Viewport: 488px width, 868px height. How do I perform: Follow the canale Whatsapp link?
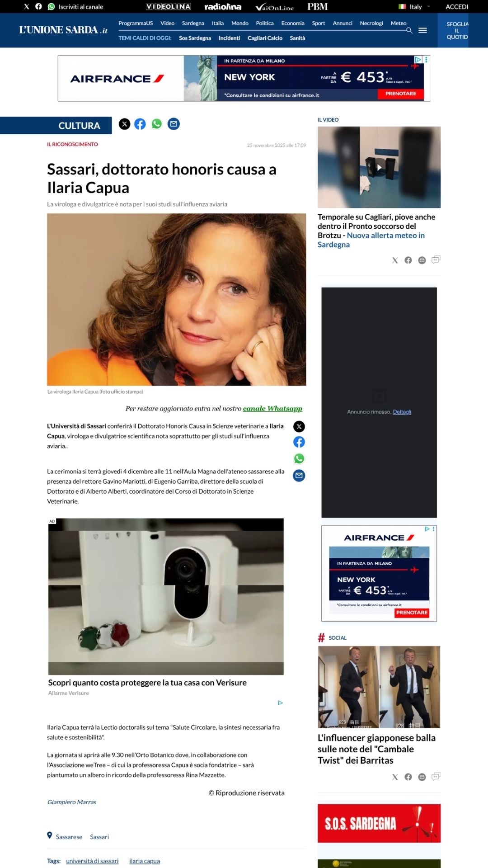click(x=272, y=408)
